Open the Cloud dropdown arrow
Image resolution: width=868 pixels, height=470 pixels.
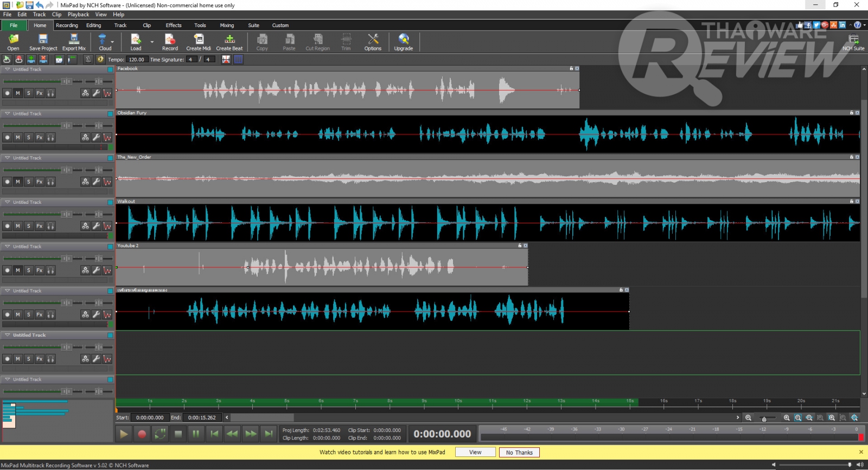[112, 42]
